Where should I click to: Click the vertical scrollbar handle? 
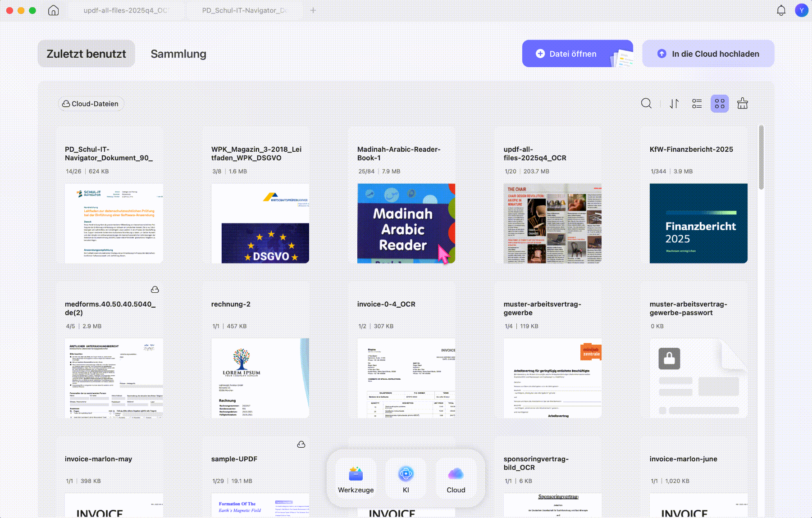pos(761,157)
